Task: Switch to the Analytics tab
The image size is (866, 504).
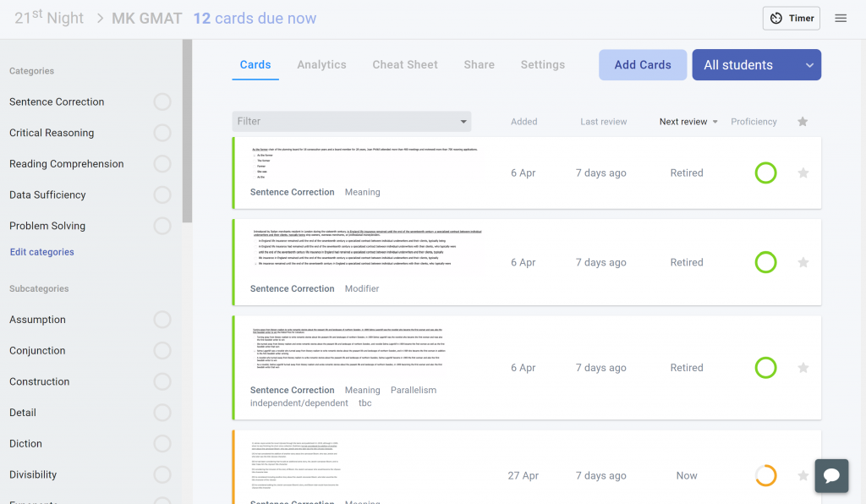Action: (321, 64)
